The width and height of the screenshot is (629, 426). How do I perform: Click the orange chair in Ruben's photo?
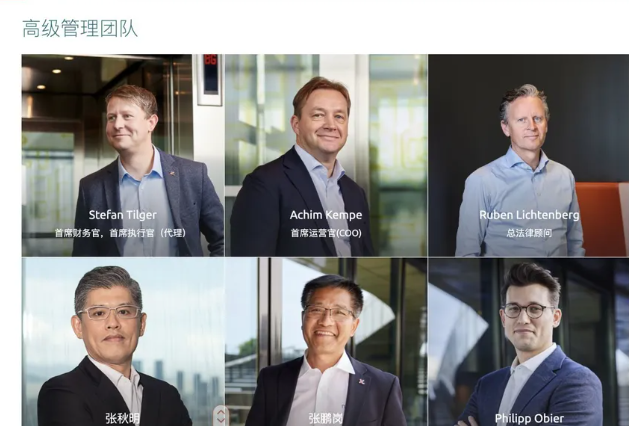[x=601, y=219]
